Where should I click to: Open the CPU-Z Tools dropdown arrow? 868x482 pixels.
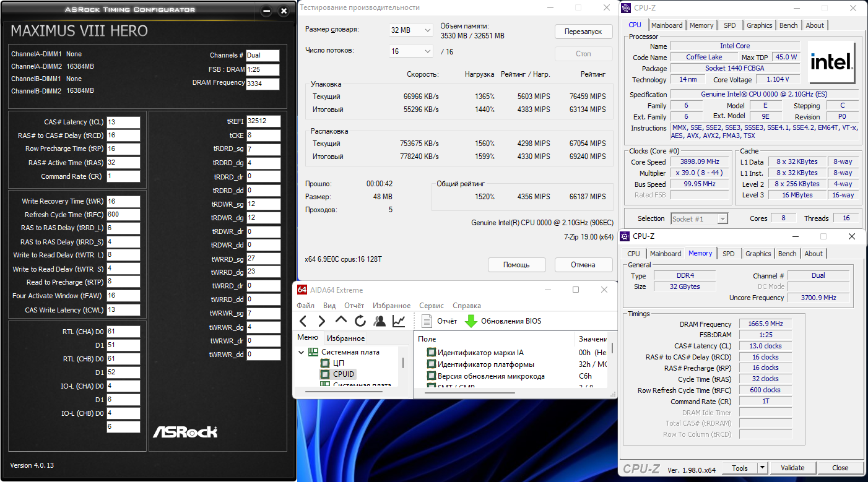pyautogui.click(x=763, y=468)
